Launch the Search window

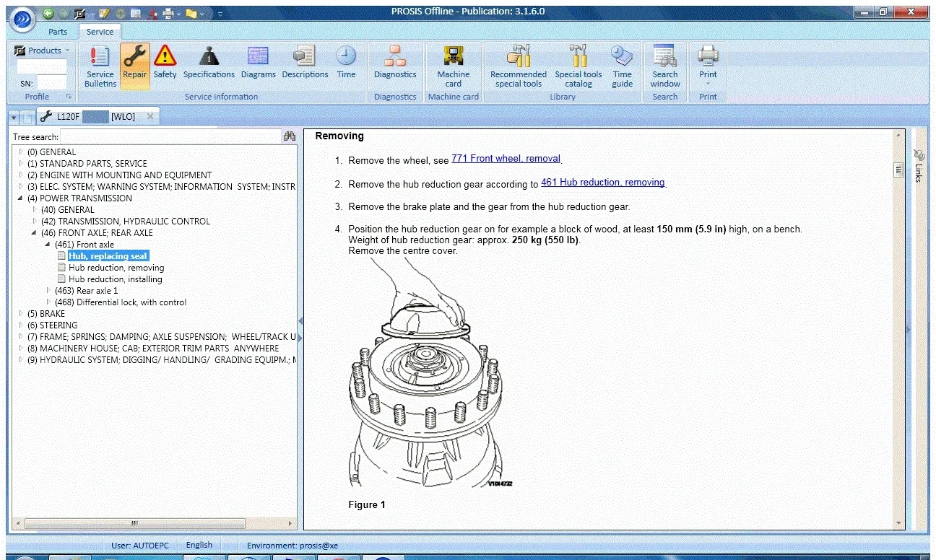(x=664, y=64)
